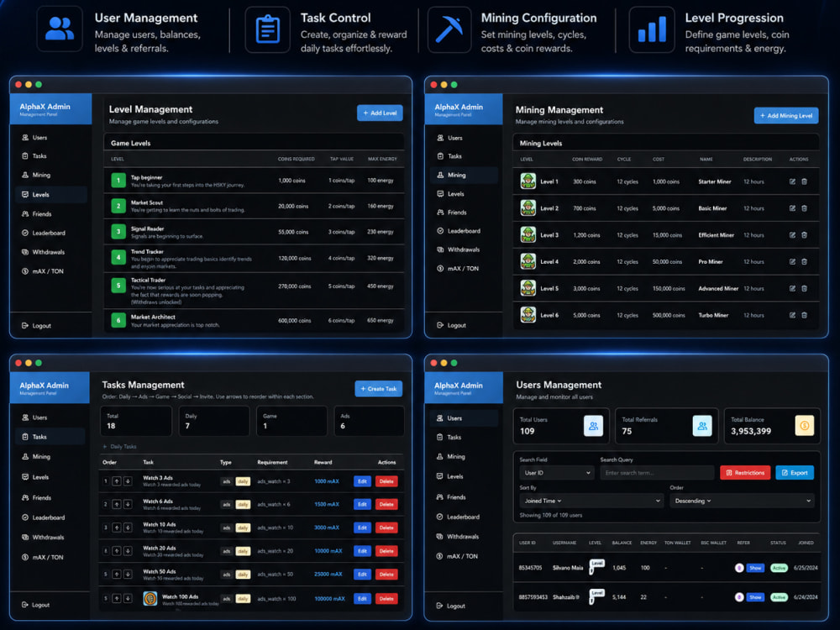
Task: Click the 1000 mAX reward for Watch 3 Ads
Action: coord(326,481)
